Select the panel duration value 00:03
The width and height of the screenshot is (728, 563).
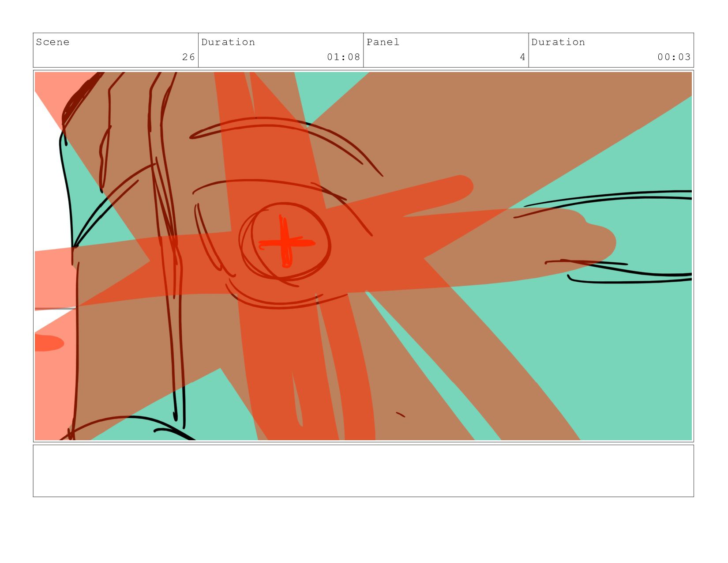coord(674,57)
